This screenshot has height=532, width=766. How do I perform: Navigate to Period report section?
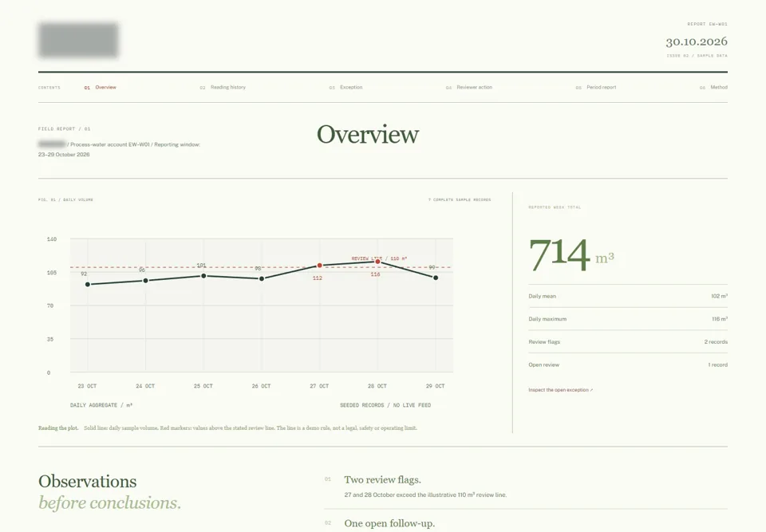(x=596, y=88)
